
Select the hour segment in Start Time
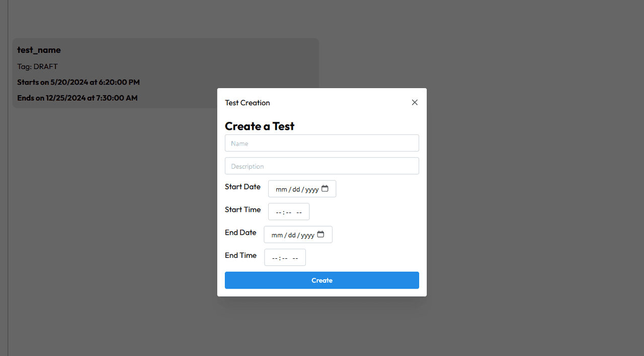(279, 212)
